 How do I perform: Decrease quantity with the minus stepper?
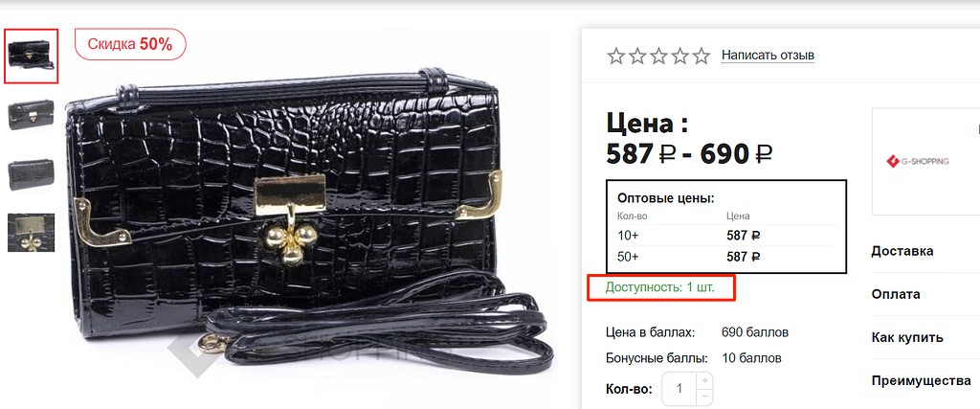coord(705,397)
